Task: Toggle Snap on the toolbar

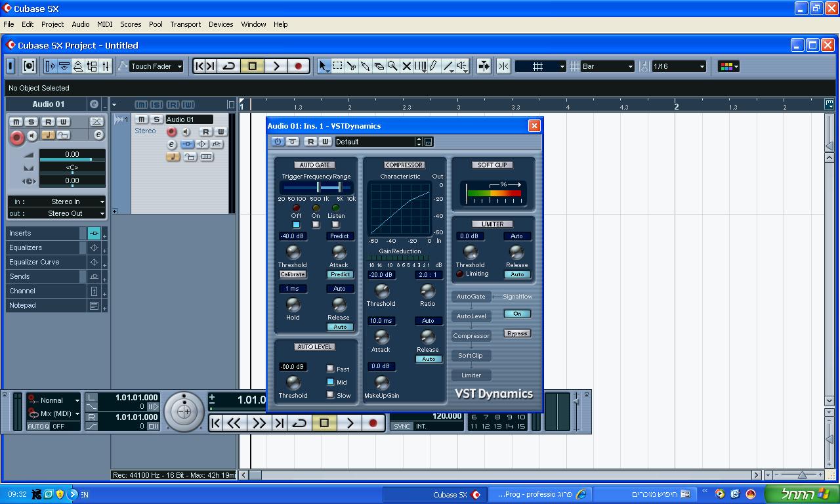Action: pos(503,66)
